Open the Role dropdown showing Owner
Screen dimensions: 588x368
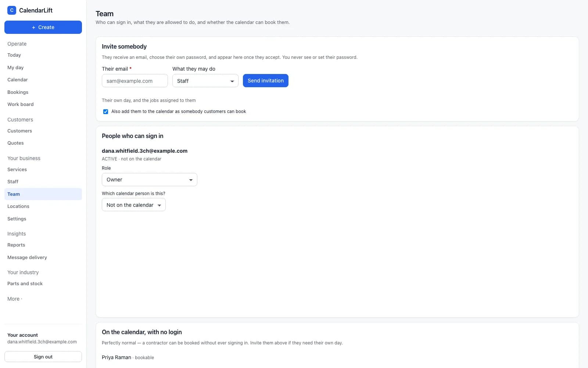pyautogui.click(x=150, y=180)
